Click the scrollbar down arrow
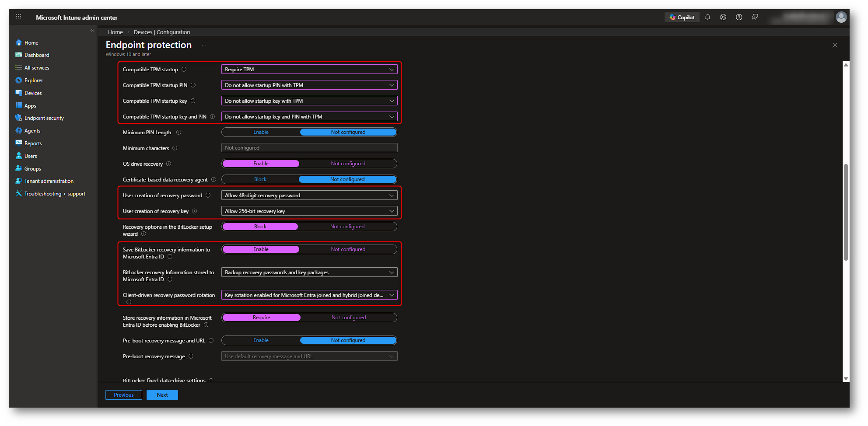The width and height of the screenshot is (868, 426). (x=846, y=379)
